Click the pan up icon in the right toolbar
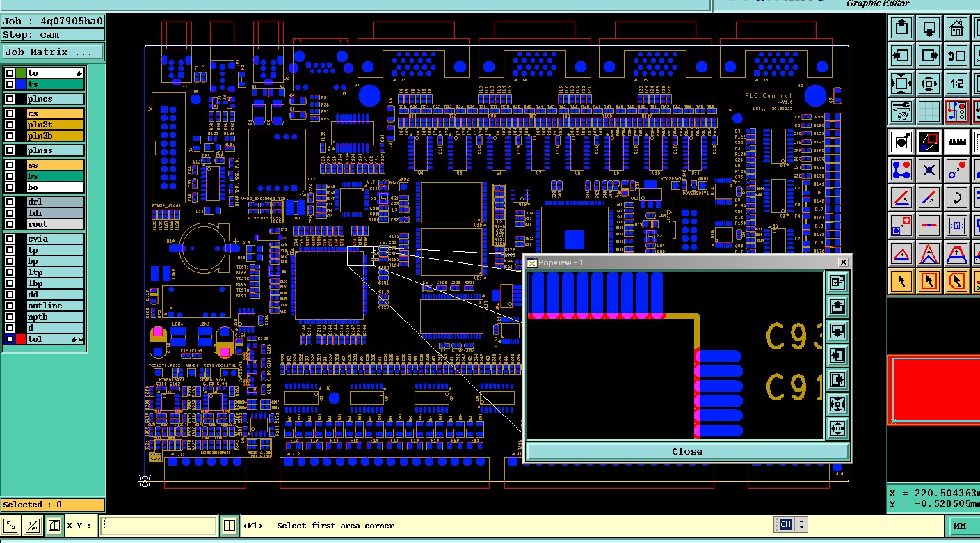Viewport: 980px width, 543px height. coord(901,29)
